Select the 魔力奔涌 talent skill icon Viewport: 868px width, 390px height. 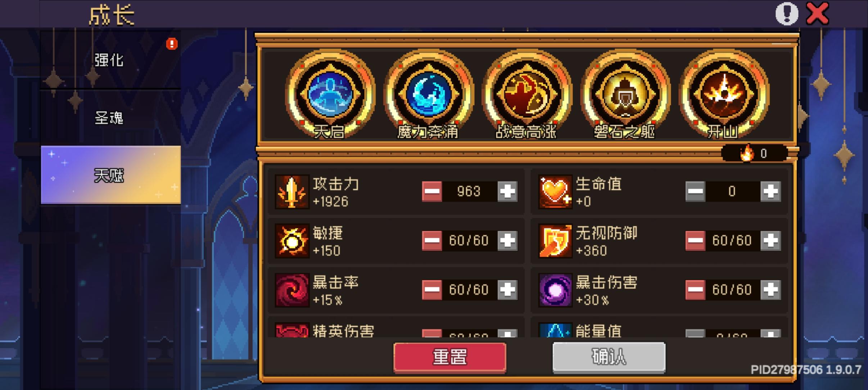click(428, 94)
